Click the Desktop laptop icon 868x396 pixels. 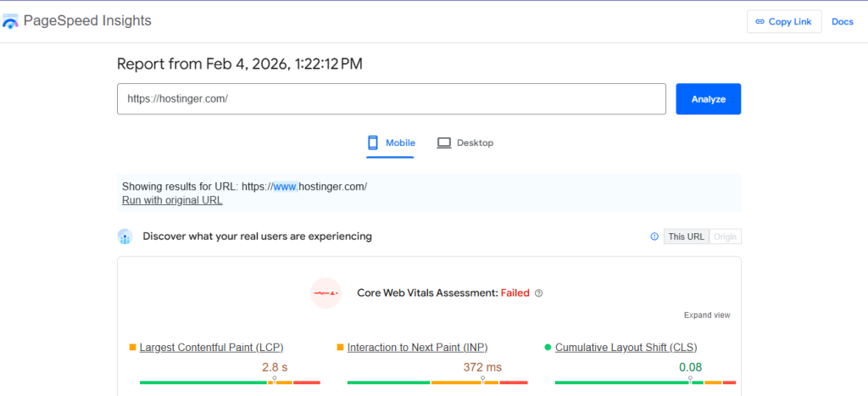coord(444,143)
